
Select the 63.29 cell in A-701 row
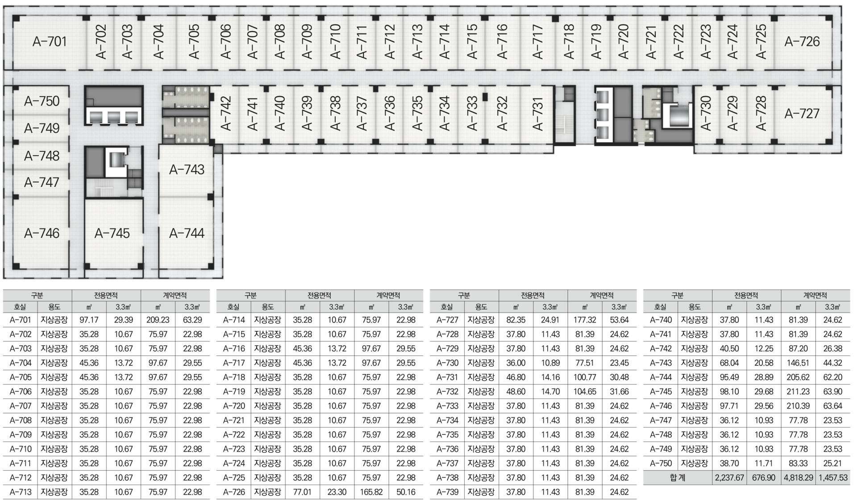(192, 320)
